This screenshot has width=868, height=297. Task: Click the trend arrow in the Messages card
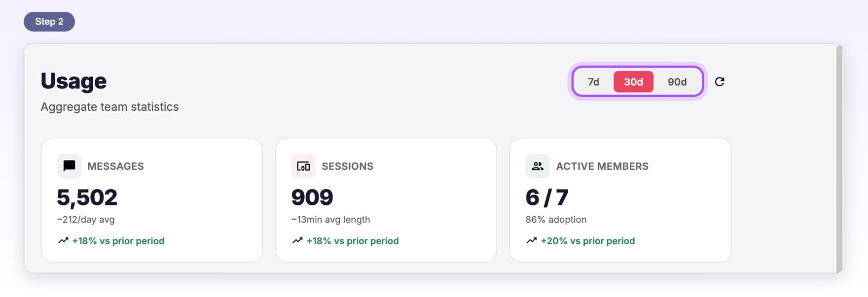(63, 241)
